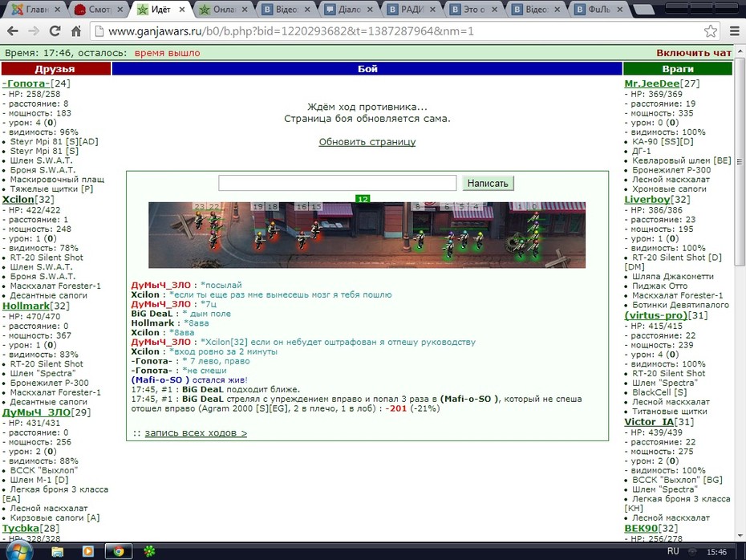Open enemy (virtus-pro) profile link

coord(655,315)
